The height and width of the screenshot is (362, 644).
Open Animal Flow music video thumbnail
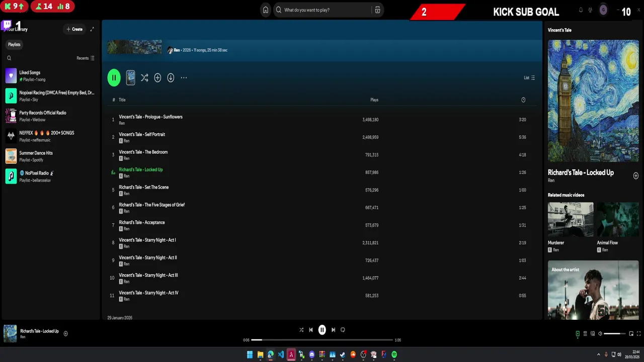coord(618,219)
